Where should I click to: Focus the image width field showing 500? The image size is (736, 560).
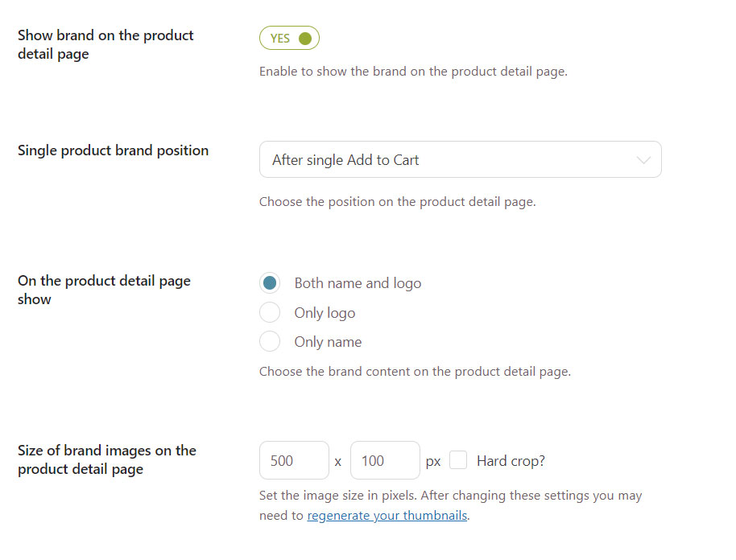pos(294,460)
